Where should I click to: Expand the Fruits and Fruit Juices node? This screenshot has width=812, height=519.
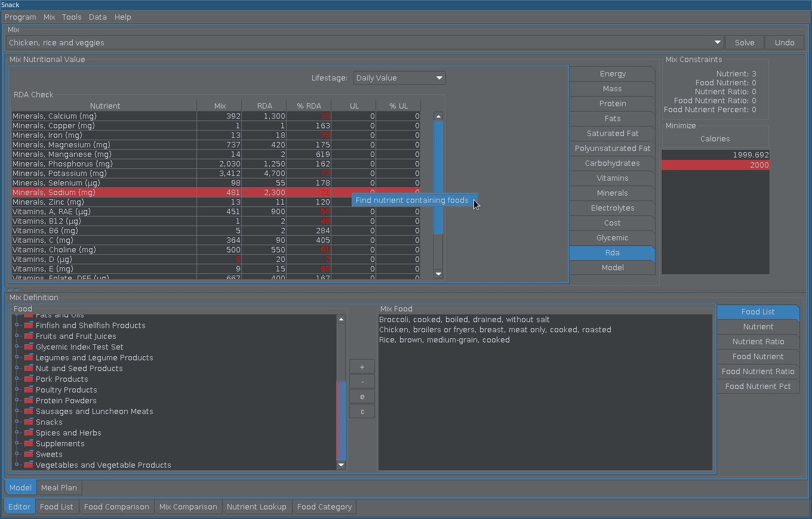17,336
